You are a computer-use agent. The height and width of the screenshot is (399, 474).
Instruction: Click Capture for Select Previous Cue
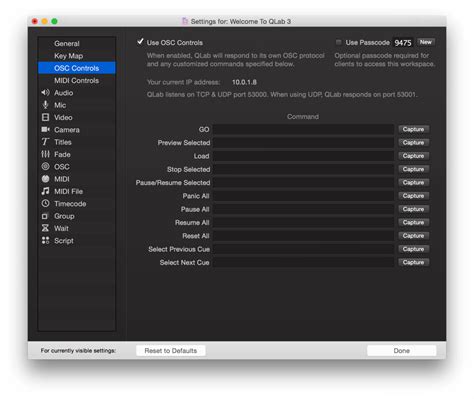click(x=413, y=249)
